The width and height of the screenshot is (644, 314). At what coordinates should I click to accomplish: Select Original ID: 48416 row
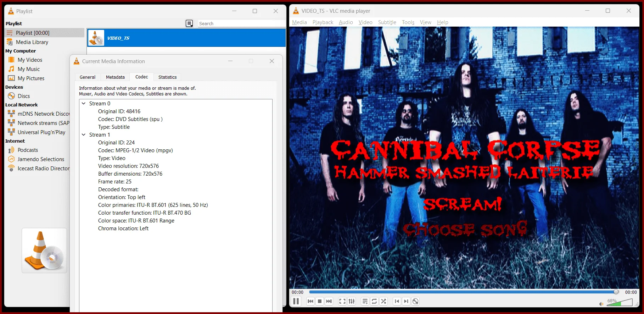tap(119, 111)
